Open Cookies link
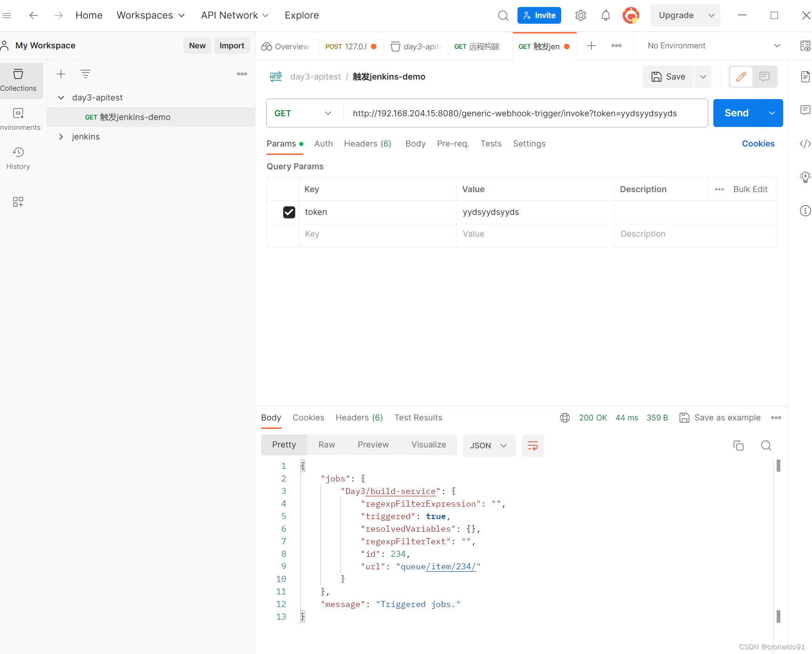812x654 pixels. [x=758, y=144]
